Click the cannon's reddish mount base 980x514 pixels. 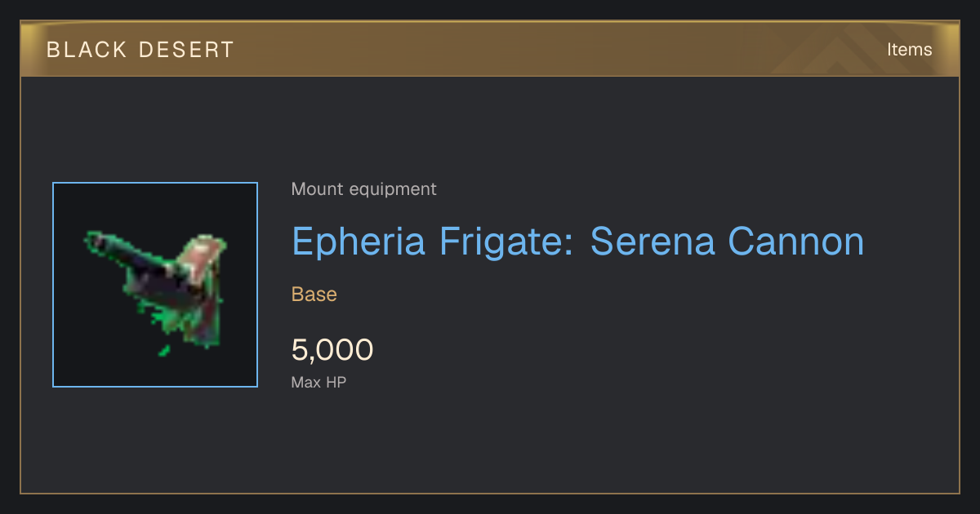tap(203, 257)
